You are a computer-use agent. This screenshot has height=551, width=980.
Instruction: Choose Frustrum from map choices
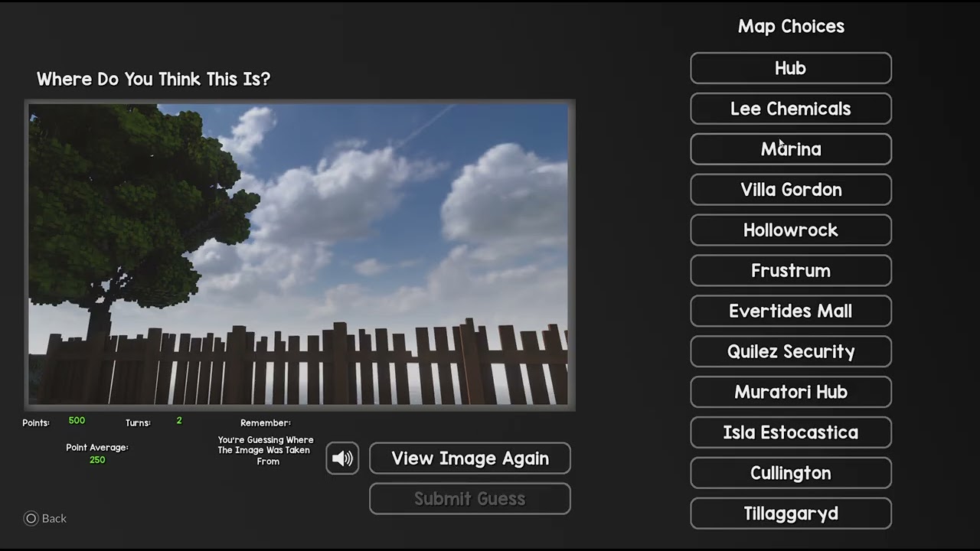(x=791, y=271)
